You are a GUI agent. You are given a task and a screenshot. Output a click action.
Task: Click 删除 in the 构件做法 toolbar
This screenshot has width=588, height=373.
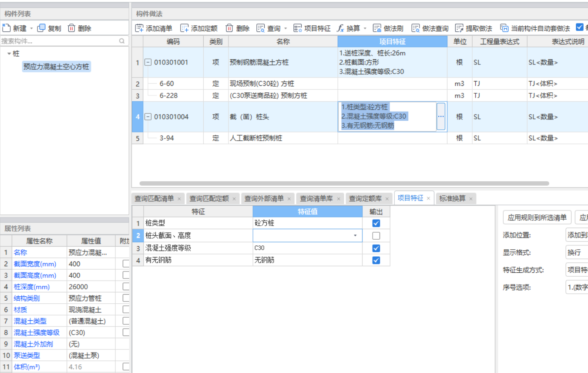point(238,28)
